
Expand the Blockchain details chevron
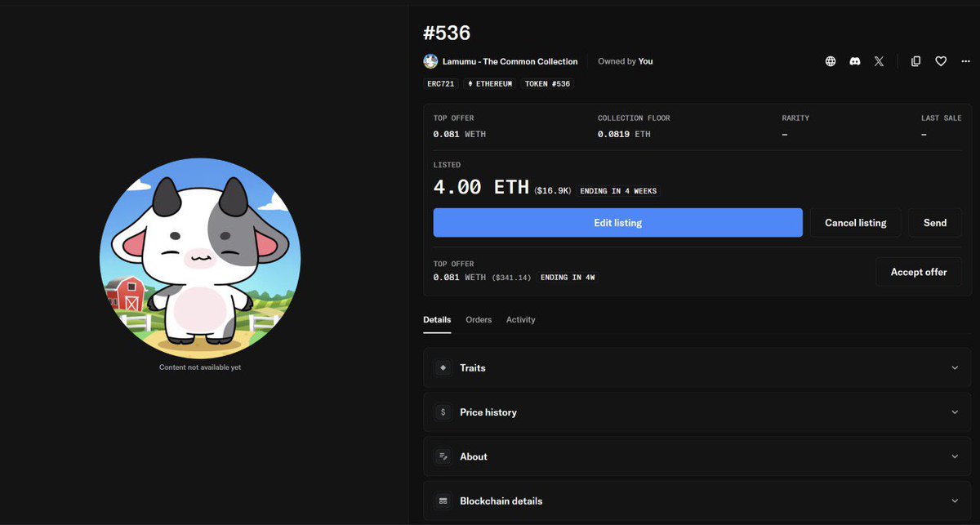tap(955, 501)
